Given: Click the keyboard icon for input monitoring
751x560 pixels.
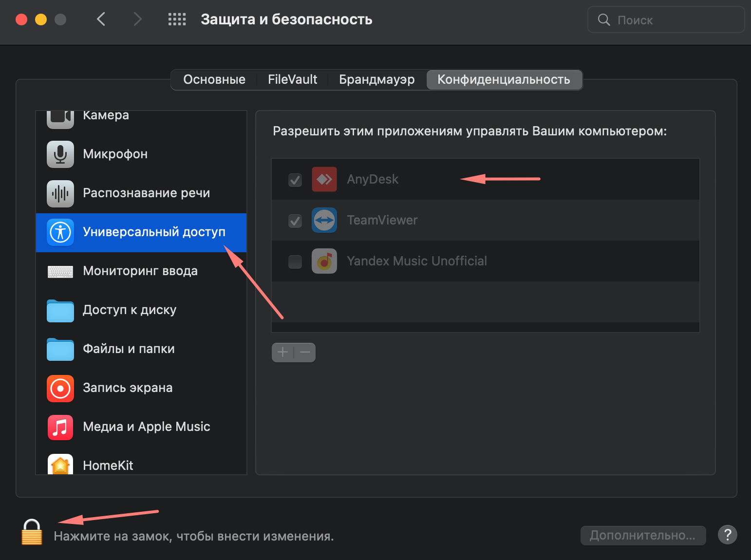Looking at the screenshot, I should coord(60,271).
